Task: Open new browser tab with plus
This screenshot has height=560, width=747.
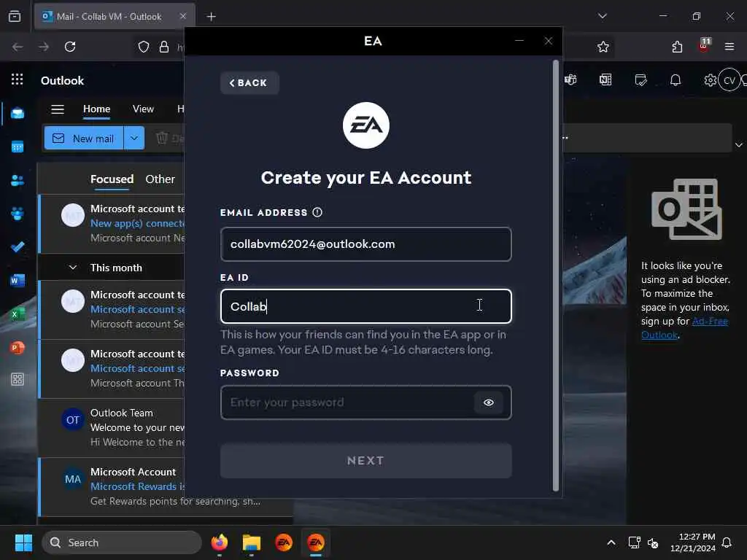Action: tap(211, 17)
